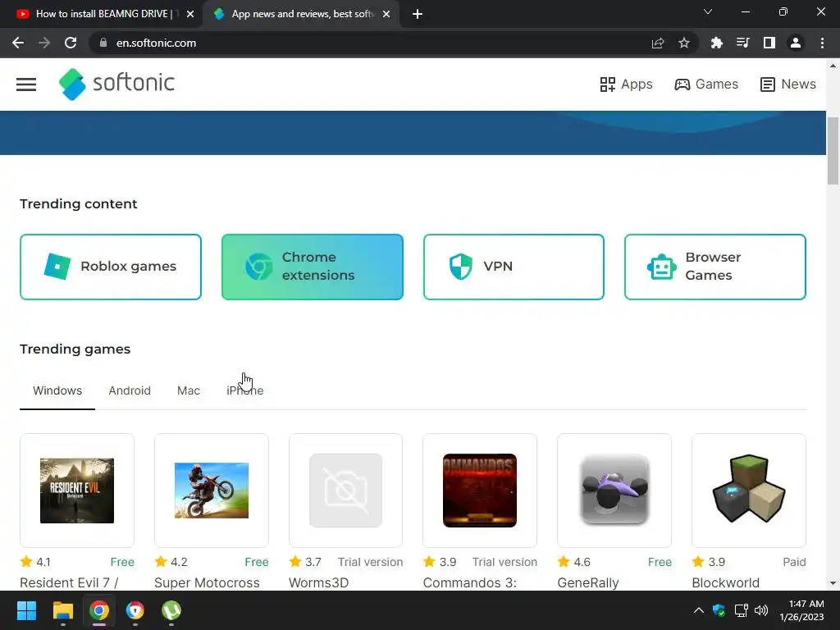Switch to the YouTube BEAMNG DRIVE tab

point(101,14)
